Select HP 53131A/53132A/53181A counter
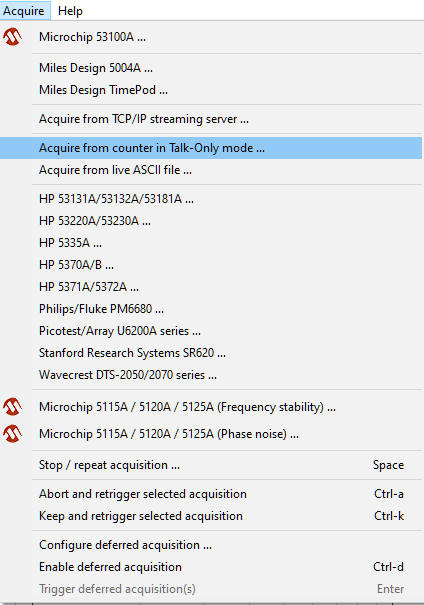The width and height of the screenshot is (424, 605). (211, 199)
